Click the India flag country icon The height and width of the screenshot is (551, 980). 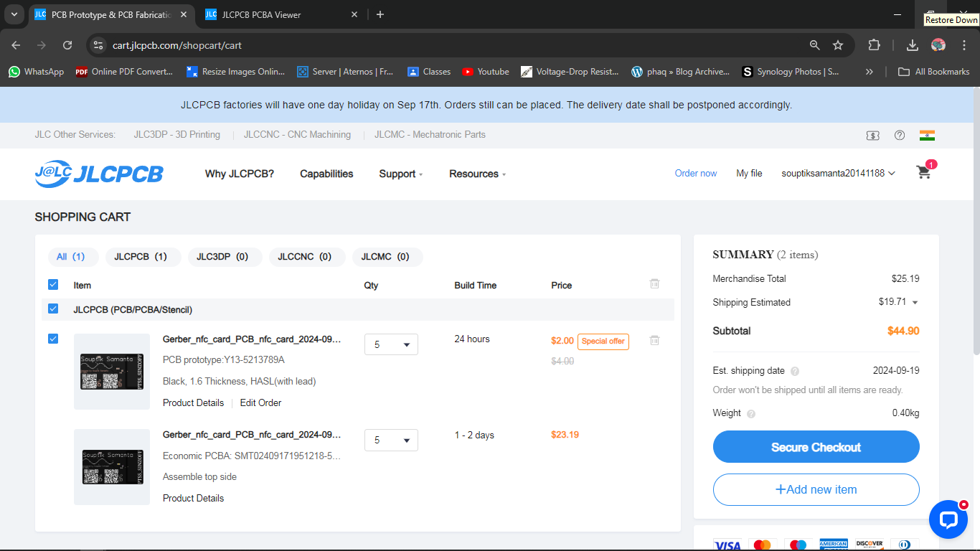tap(927, 135)
